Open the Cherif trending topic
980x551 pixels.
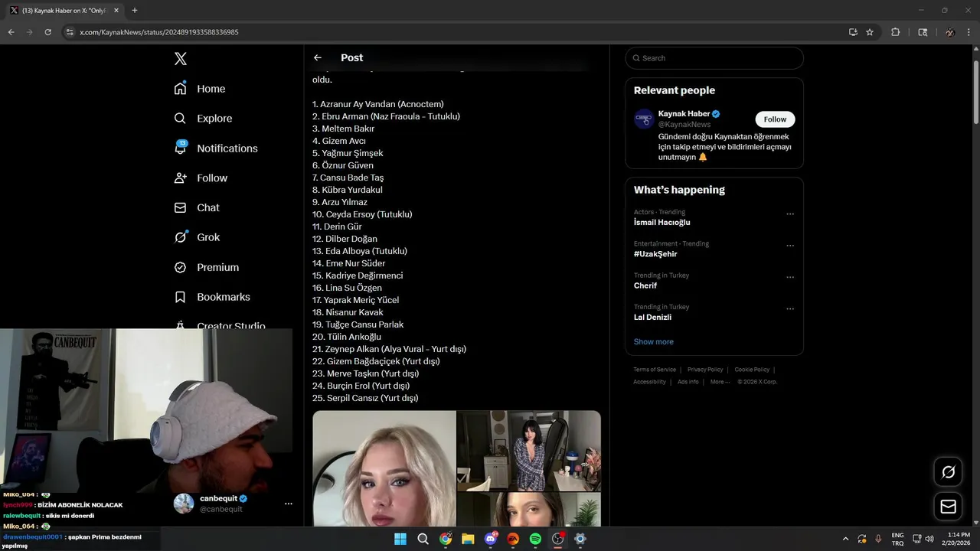(x=645, y=285)
